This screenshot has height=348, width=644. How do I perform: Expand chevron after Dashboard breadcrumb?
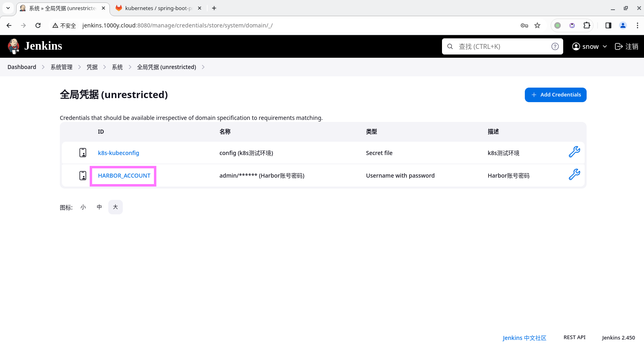point(43,67)
